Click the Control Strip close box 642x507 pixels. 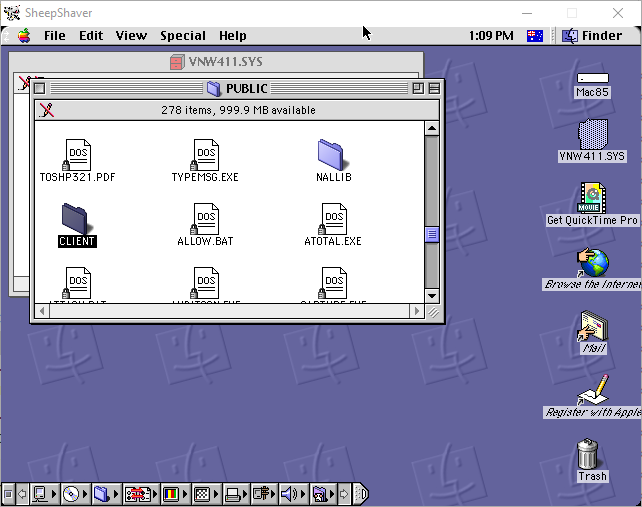8,494
